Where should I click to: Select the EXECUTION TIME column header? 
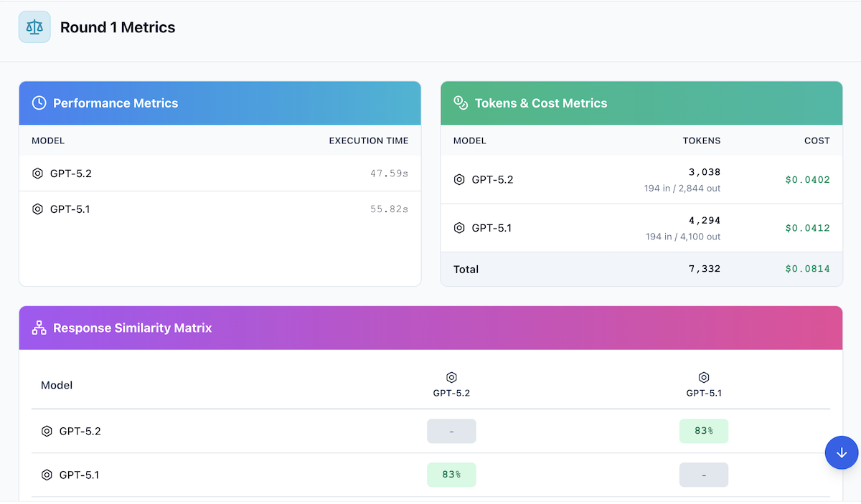(x=369, y=141)
